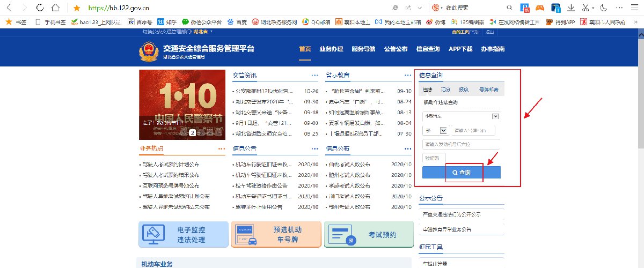
Task: Expand more items for 交管资讯 section
Action: pos(314,75)
